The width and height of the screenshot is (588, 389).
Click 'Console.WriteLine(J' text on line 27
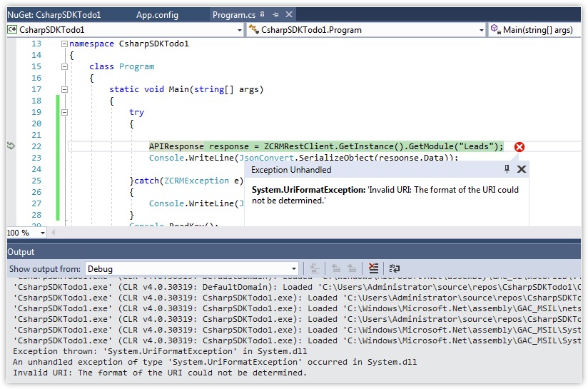tap(196, 203)
